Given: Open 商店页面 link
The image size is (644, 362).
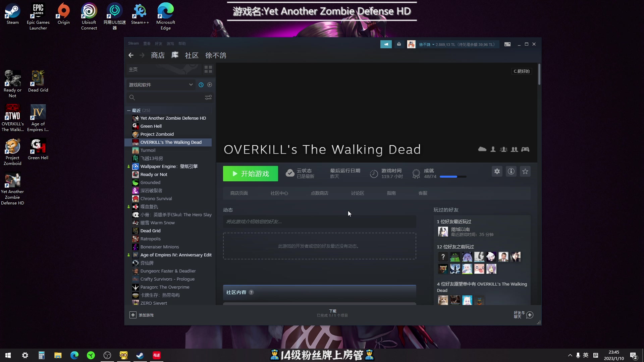Looking at the screenshot, I should [239, 193].
